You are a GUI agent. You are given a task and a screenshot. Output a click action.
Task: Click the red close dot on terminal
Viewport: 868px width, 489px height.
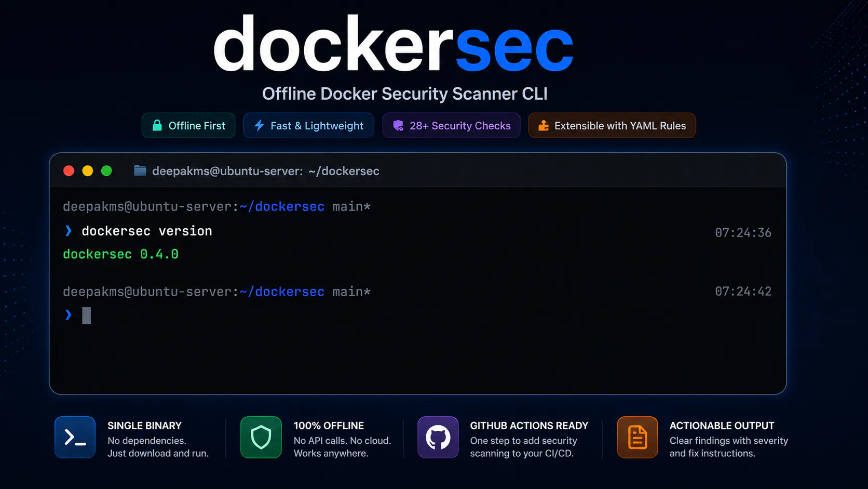coord(69,171)
